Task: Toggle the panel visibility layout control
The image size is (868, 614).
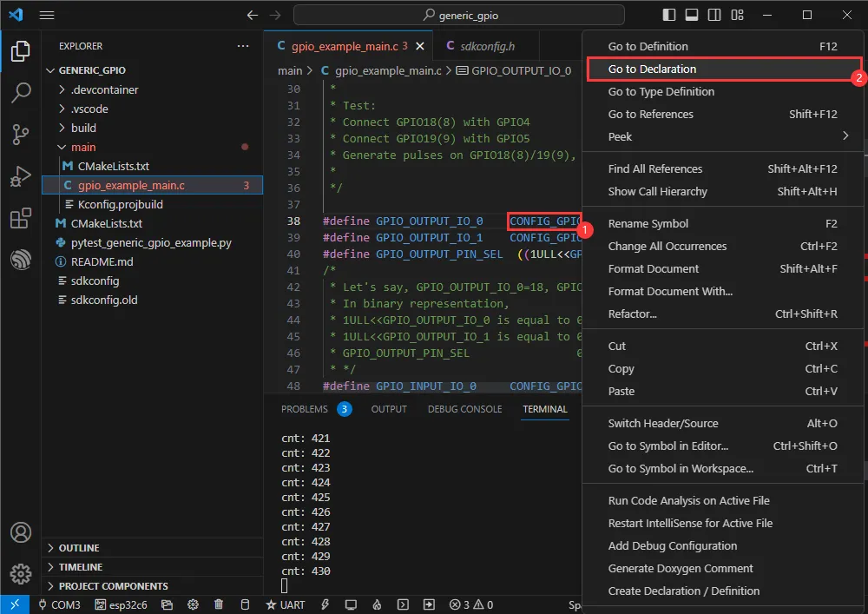Action: (x=692, y=14)
